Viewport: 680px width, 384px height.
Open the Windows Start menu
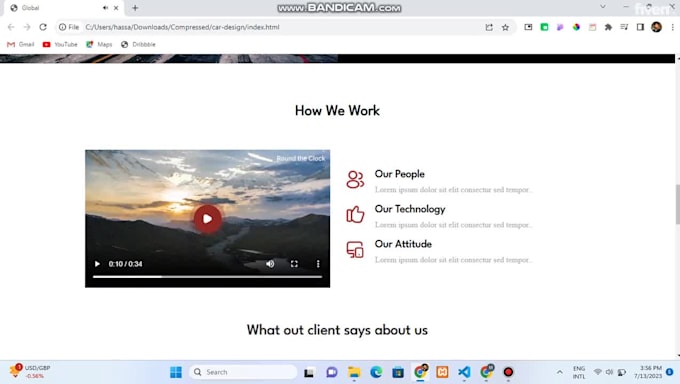pos(176,372)
